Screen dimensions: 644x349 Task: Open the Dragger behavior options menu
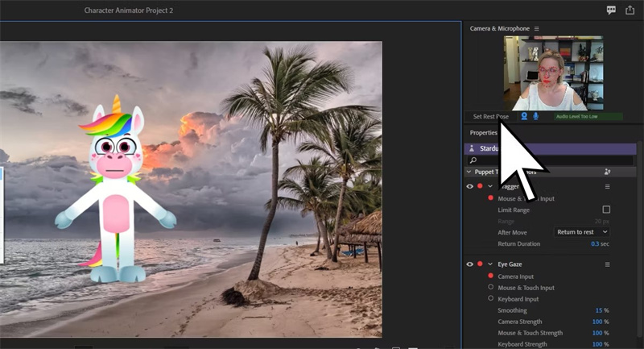click(608, 186)
